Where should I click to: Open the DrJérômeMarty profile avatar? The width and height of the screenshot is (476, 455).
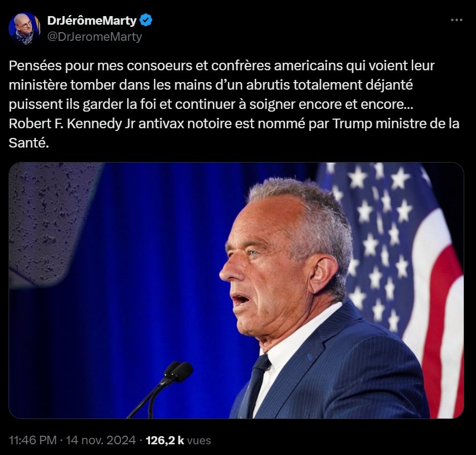[24, 28]
